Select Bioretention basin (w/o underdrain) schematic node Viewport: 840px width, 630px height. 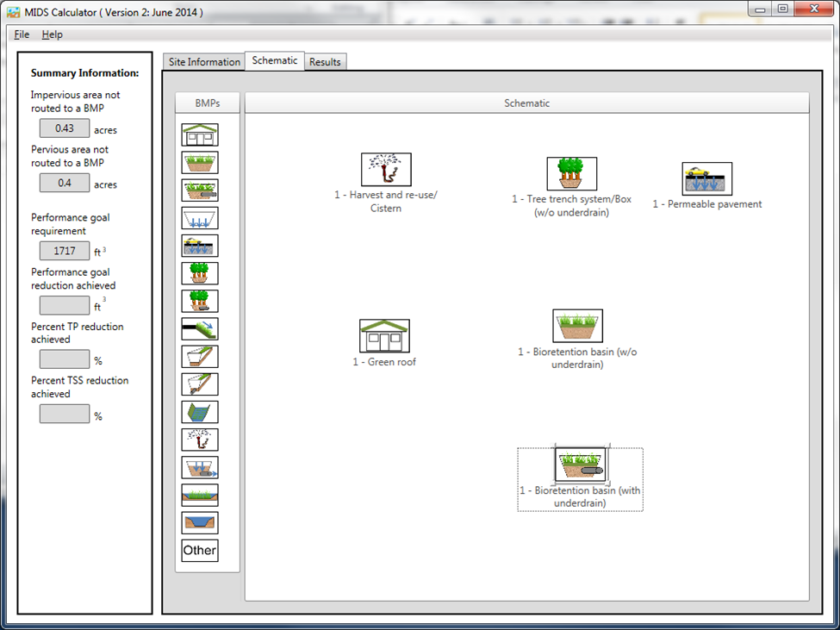(x=577, y=326)
